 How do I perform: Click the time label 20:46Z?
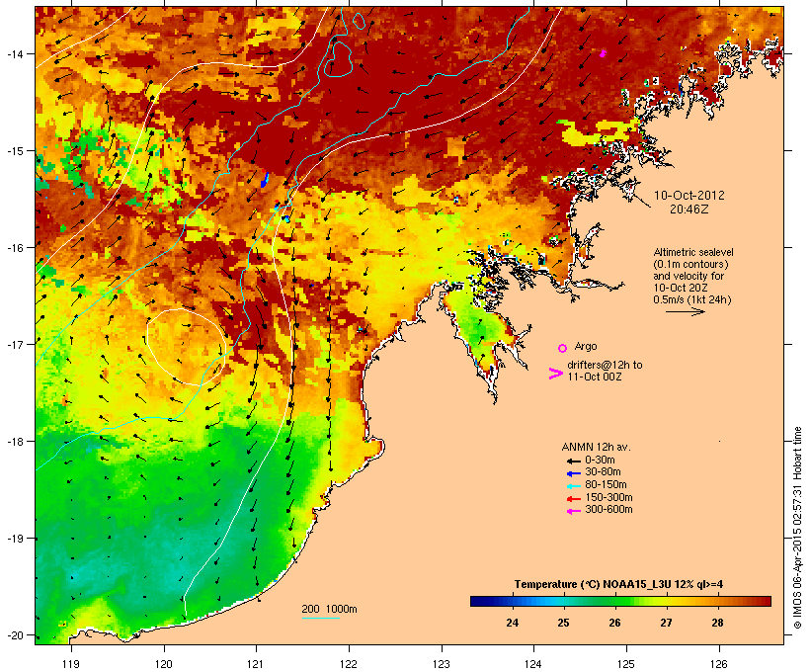coord(689,210)
